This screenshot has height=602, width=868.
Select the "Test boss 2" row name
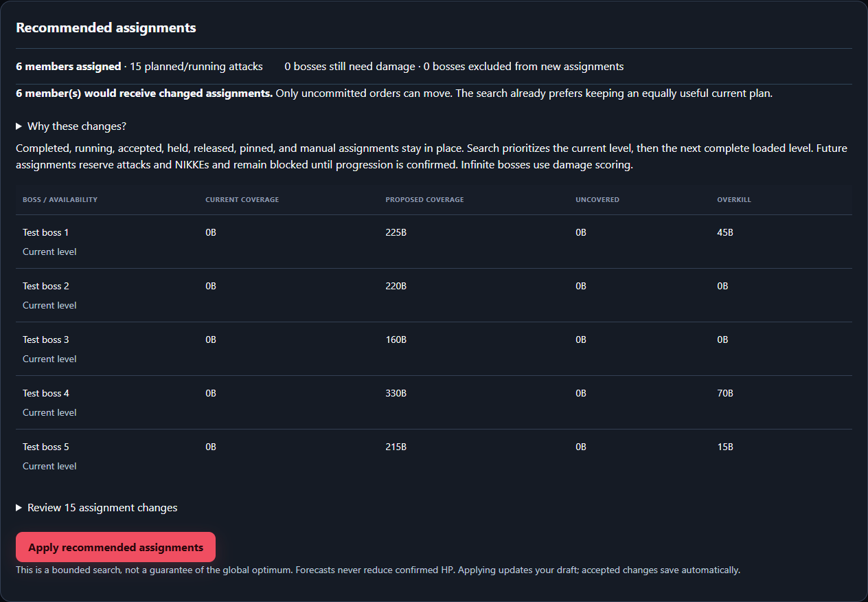point(46,286)
